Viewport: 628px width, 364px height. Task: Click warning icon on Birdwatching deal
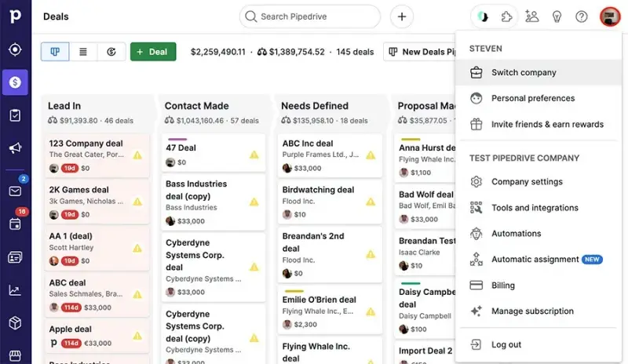point(371,202)
